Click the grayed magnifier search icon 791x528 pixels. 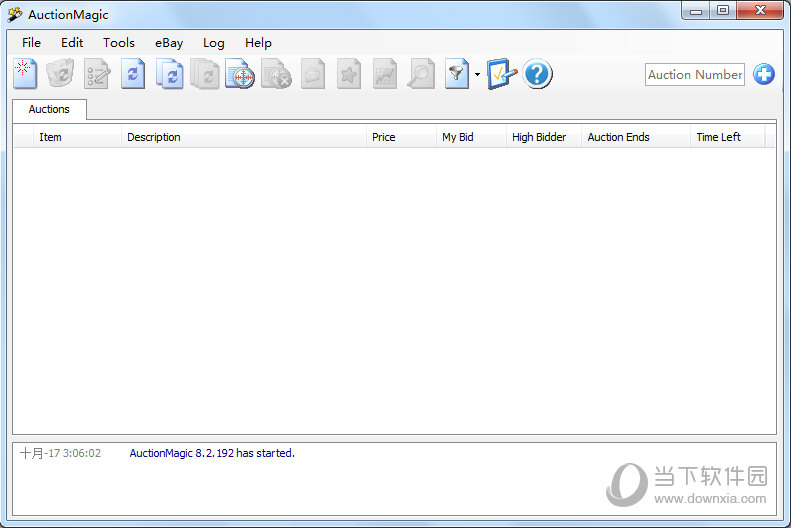click(x=421, y=74)
